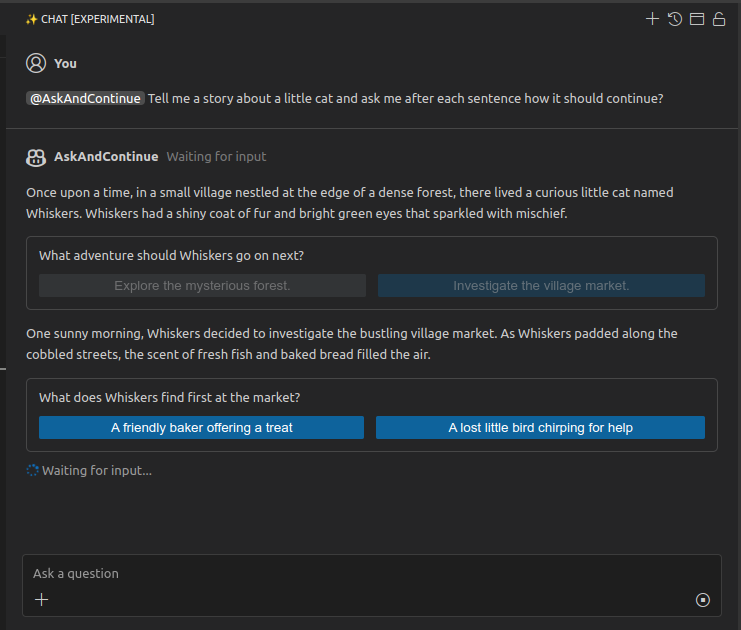Click 'Explore the mysterious forest.' option
Viewport: 741px width, 630px height.
point(202,286)
